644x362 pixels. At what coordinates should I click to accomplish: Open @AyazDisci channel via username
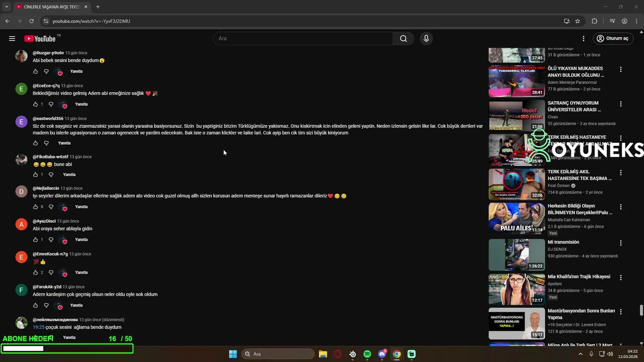click(x=44, y=221)
